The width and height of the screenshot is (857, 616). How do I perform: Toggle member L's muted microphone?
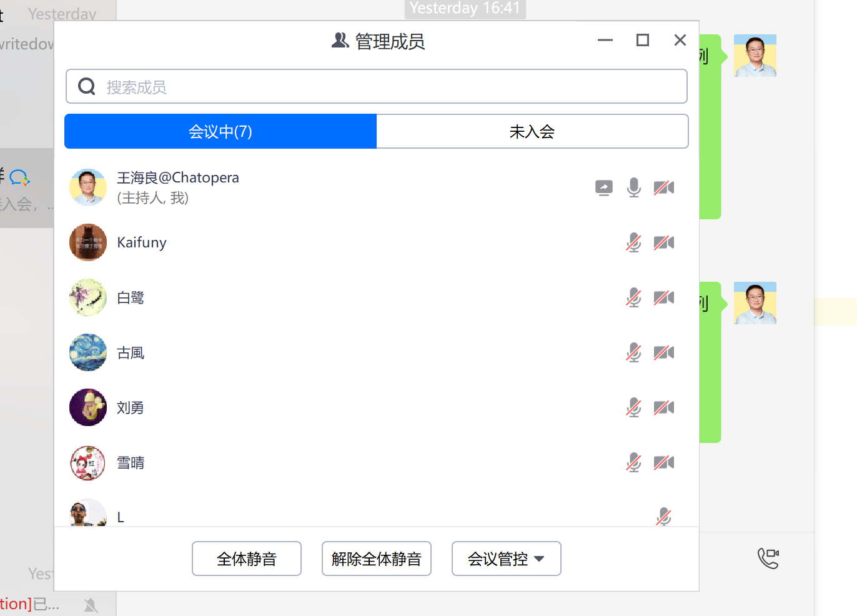(663, 517)
